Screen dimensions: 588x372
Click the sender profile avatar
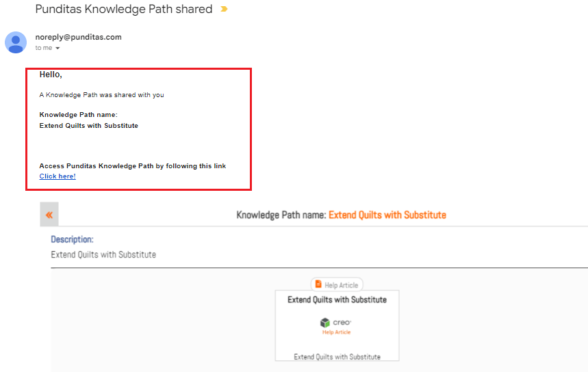(x=16, y=42)
